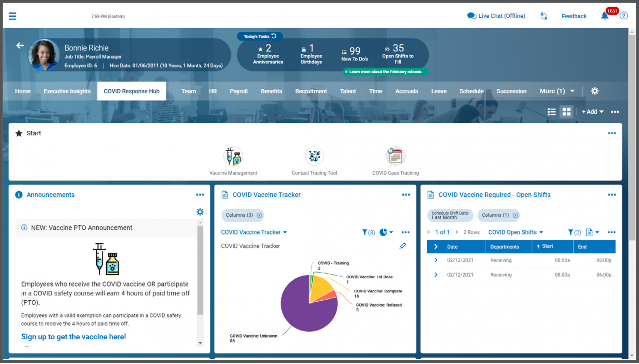Open the hamburger navigation menu
The width and height of the screenshot is (639, 364).
[12, 16]
